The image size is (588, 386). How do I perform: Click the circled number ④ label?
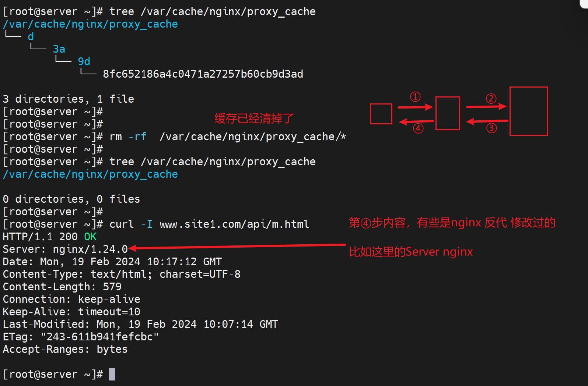(x=418, y=128)
